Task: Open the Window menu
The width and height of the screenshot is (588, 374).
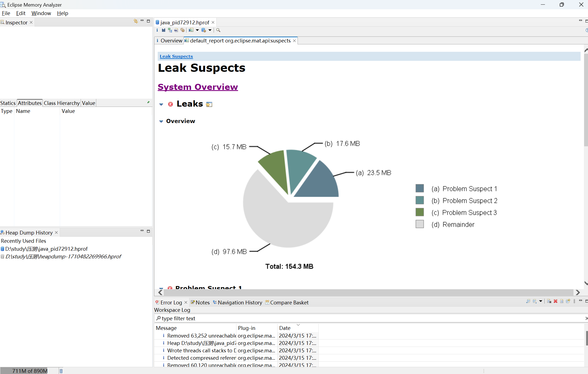Action: (x=41, y=13)
